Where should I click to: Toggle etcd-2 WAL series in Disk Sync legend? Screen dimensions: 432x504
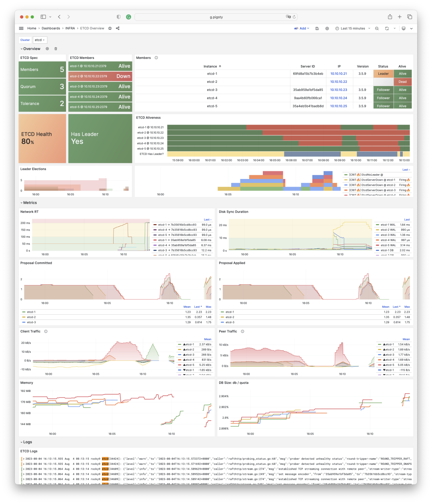(388, 230)
